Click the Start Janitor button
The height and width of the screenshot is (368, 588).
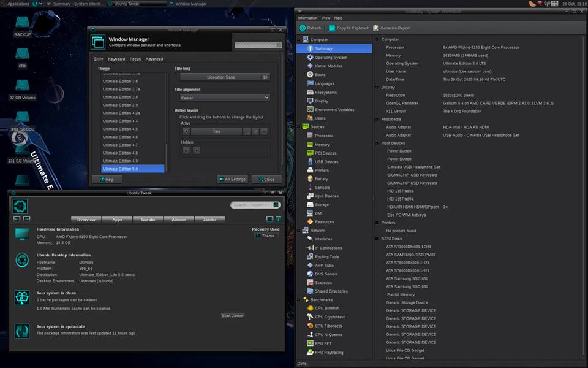tap(233, 316)
